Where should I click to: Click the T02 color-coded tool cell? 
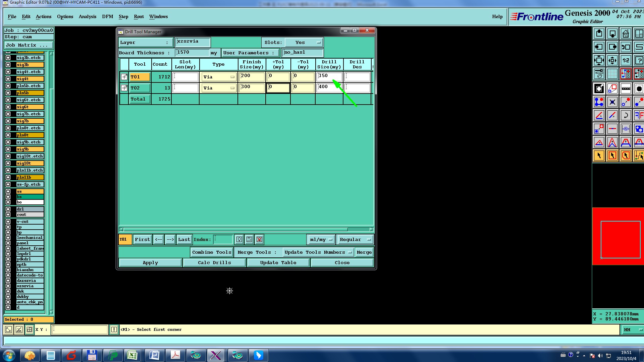pyautogui.click(x=140, y=88)
